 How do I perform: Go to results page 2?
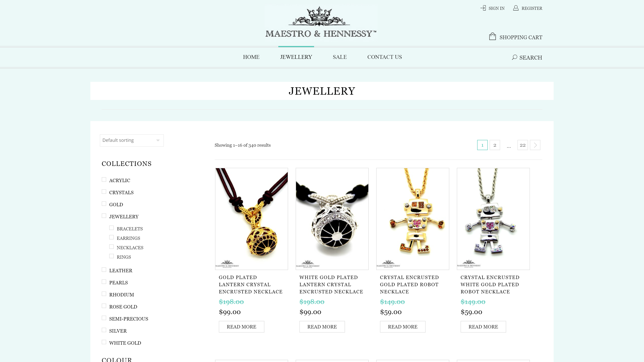point(495,145)
